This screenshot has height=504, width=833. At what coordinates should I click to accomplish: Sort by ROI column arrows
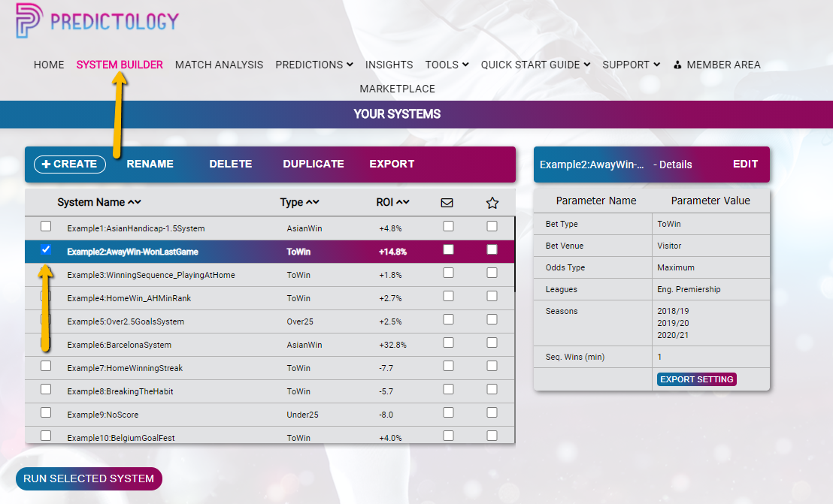tap(403, 202)
